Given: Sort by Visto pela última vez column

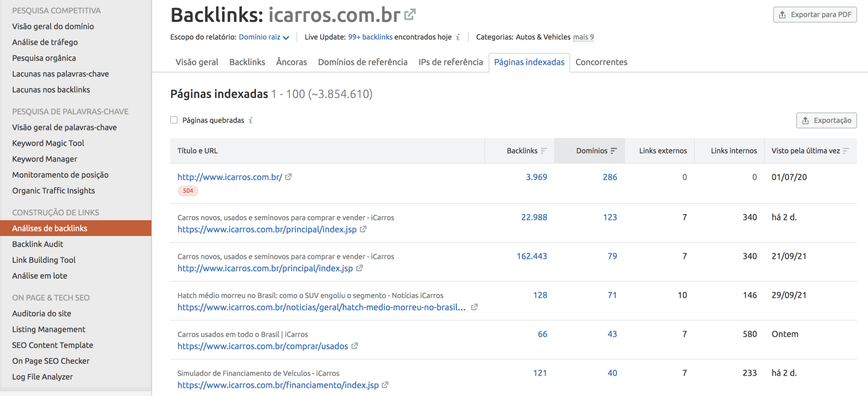Looking at the screenshot, I should coord(846,151).
